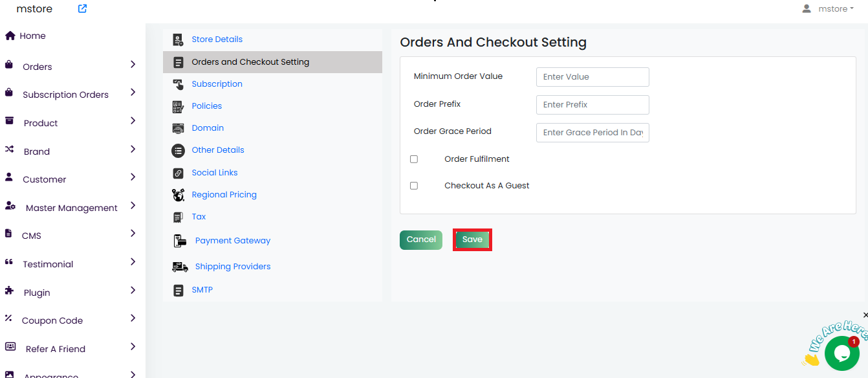Click the Shipping Providers truck icon
This screenshot has width=868, height=378.
pyautogui.click(x=180, y=267)
